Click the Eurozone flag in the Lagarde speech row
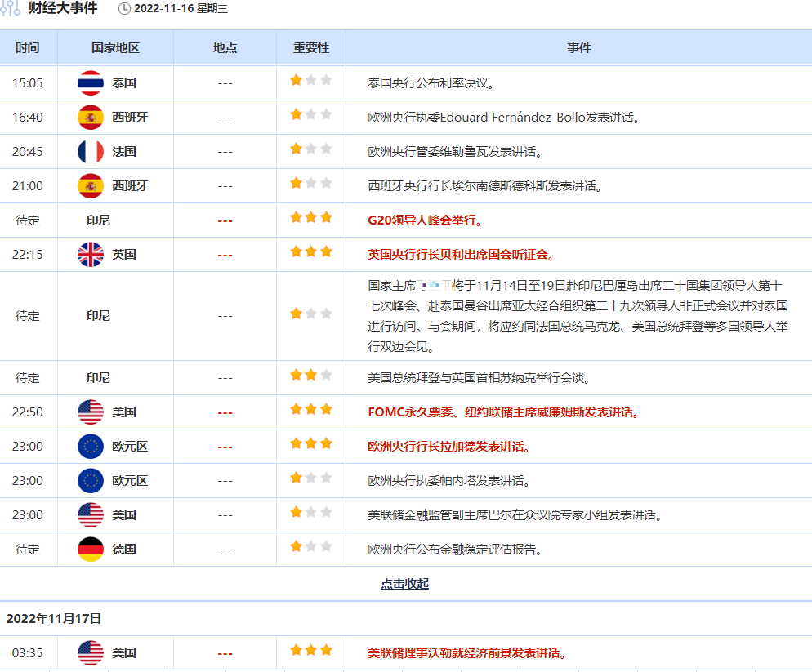 (x=91, y=447)
